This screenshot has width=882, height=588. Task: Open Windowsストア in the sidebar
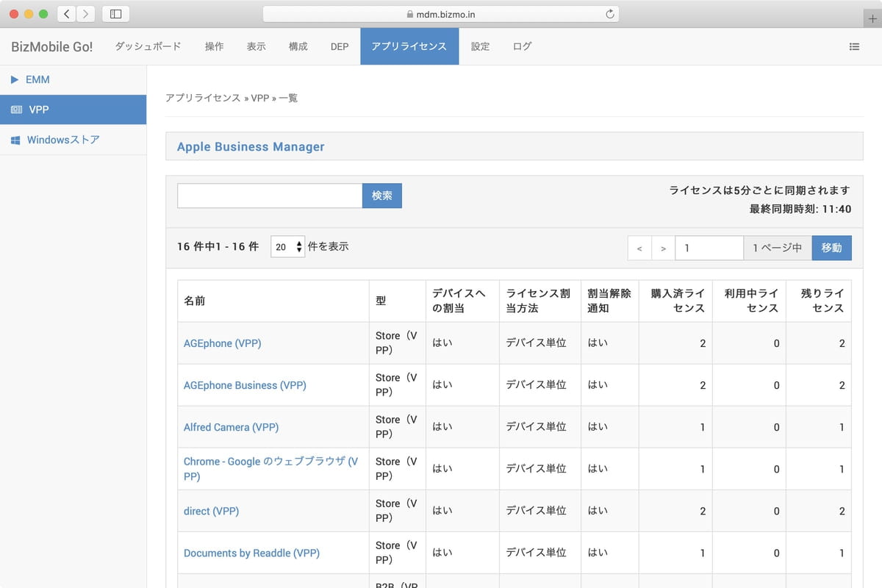pos(73,140)
